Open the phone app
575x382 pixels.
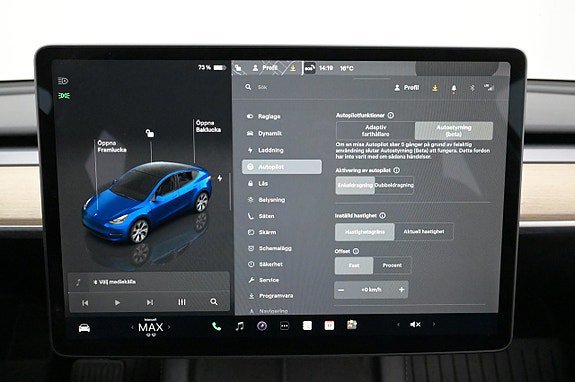pyautogui.click(x=216, y=326)
